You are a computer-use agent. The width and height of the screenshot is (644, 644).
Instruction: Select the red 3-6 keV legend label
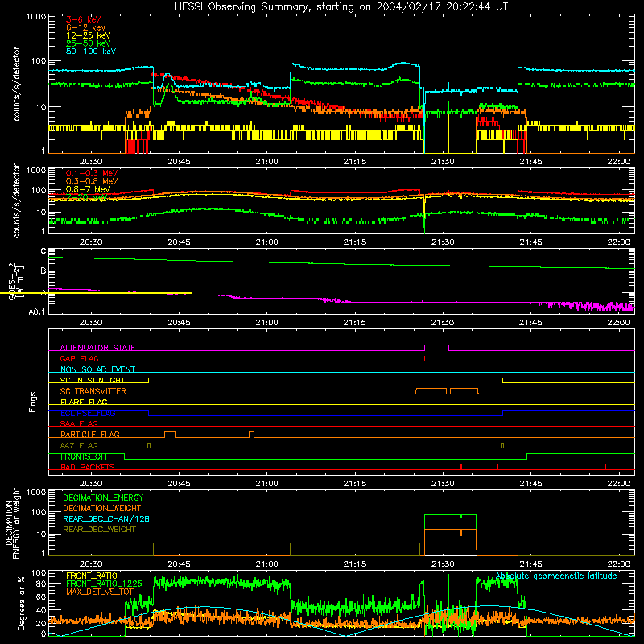coord(84,19)
